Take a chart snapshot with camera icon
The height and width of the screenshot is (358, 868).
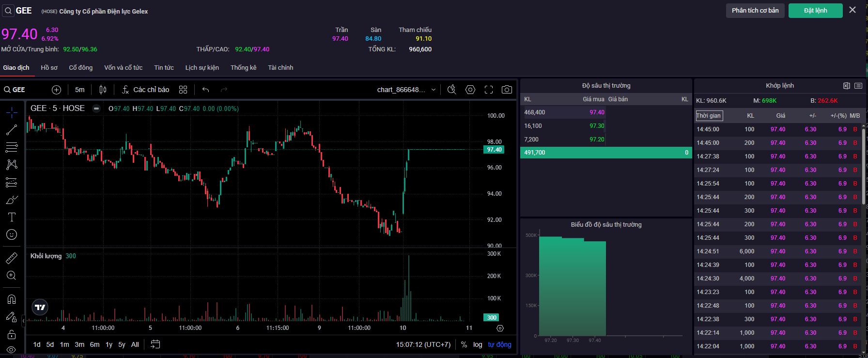(507, 90)
